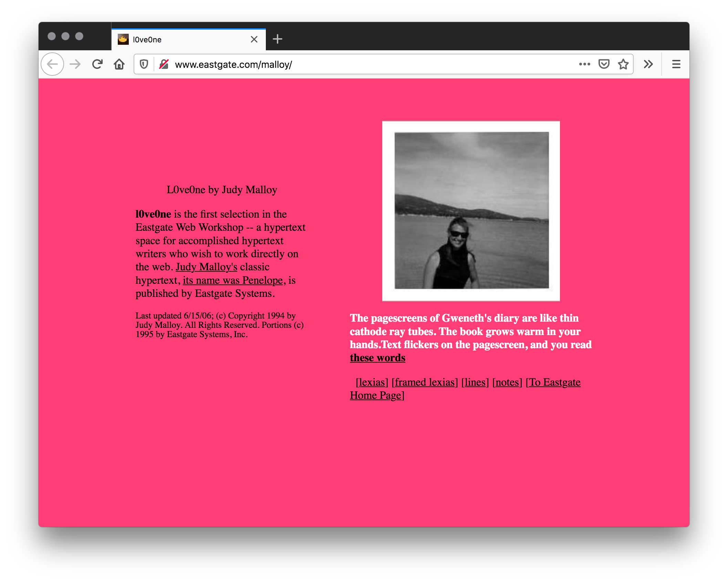This screenshot has height=582, width=728.
Task: Click the minimize window dot
Action: pyautogui.click(x=65, y=36)
